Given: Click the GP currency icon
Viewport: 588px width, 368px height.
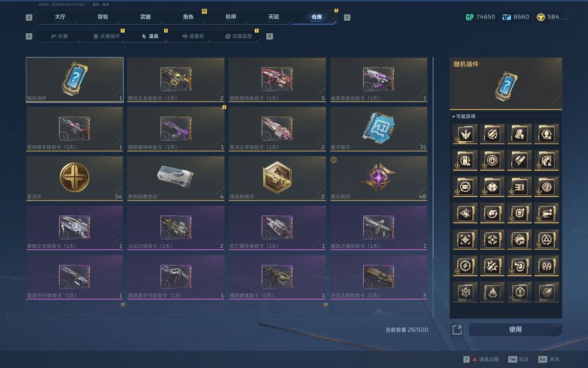Looking at the screenshot, I should [x=469, y=17].
